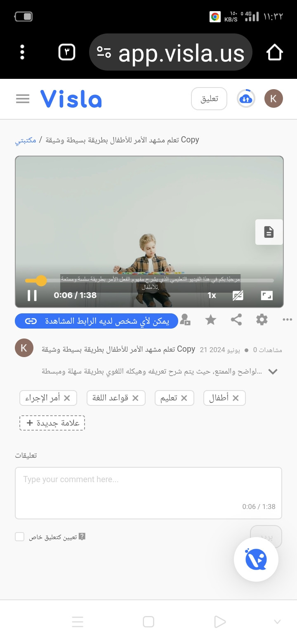Click the تعليق button in header
Viewport: 297px width, 644px height.
[209, 99]
